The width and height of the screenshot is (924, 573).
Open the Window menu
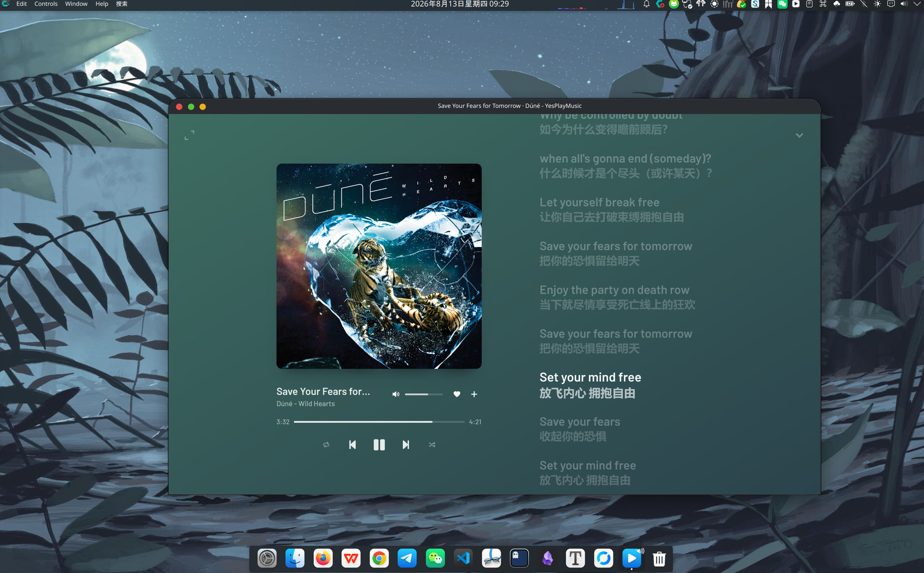click(x=76, y=4)
